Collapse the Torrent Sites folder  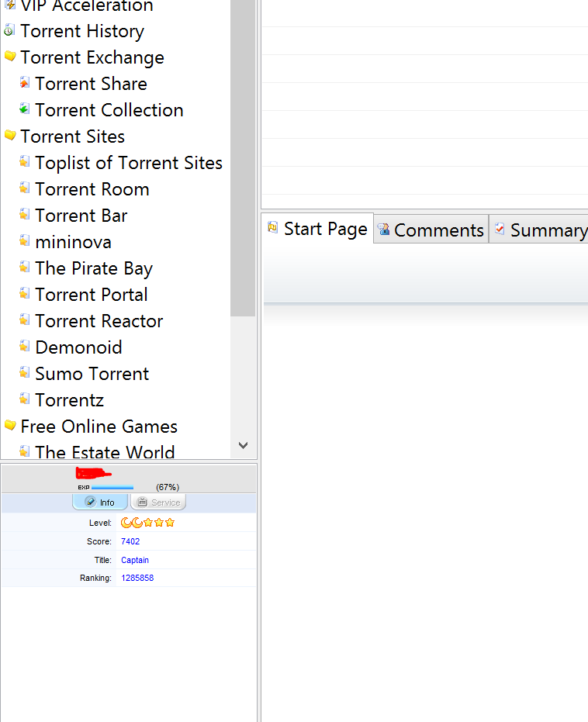coord(10,136)
